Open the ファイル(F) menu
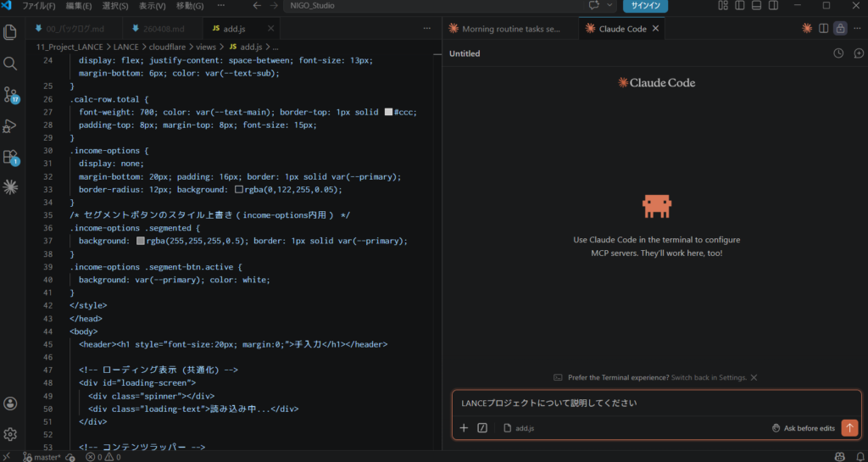Viewport: 868px width, 462px height. click(39, 6)
